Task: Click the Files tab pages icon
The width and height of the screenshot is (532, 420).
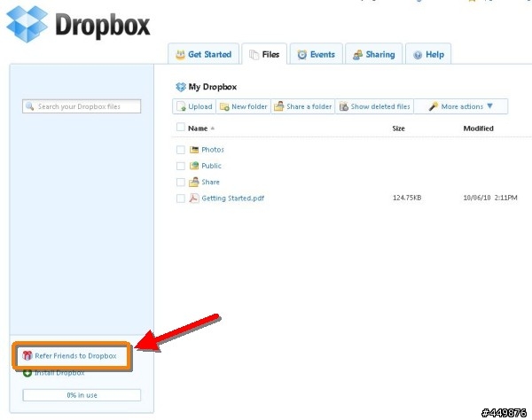Action: [x=254, y=55]
